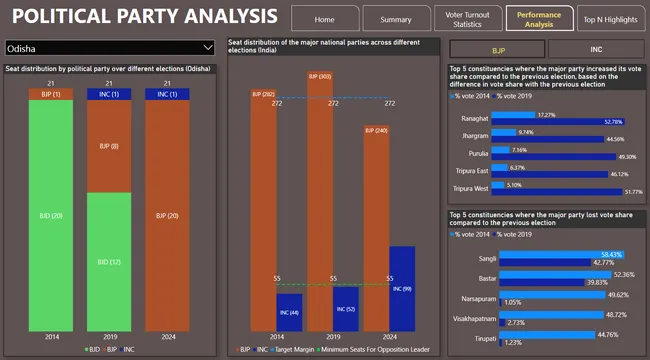Click the 'Tripura East' label
This screenshot has width=650, height=360.
coord(472,171)
